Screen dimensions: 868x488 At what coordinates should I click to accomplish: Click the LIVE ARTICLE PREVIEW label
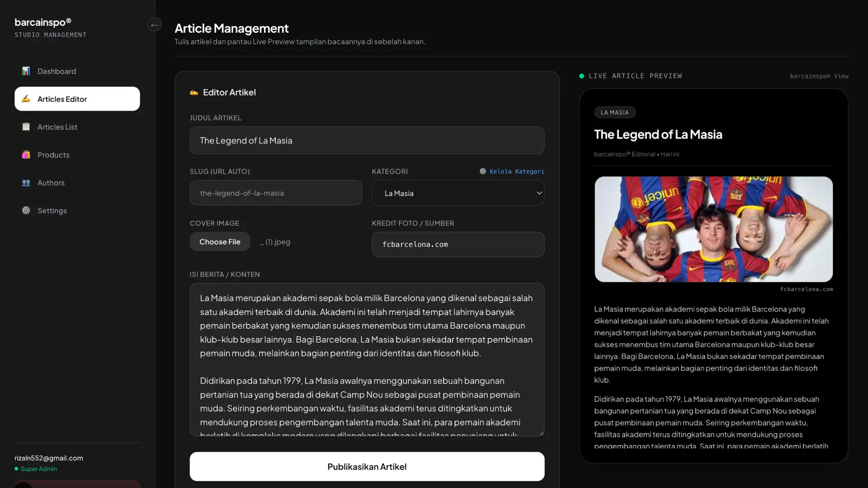click(635, 76)
